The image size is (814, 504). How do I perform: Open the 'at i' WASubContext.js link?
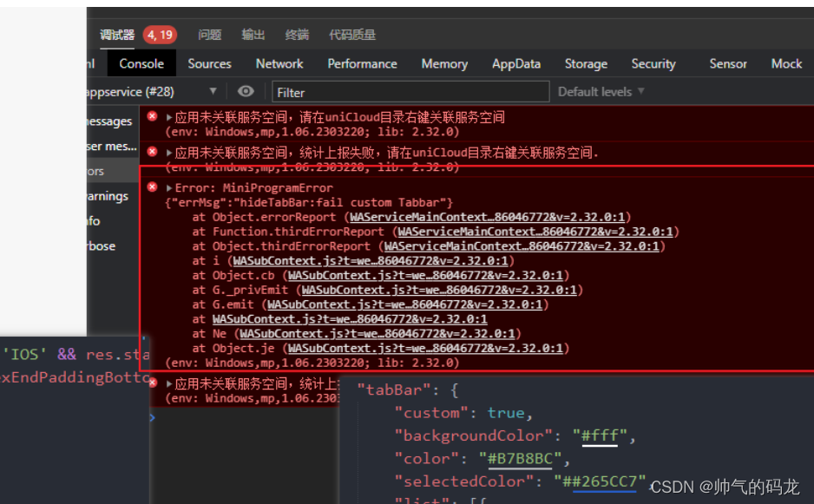pos(371,260)
